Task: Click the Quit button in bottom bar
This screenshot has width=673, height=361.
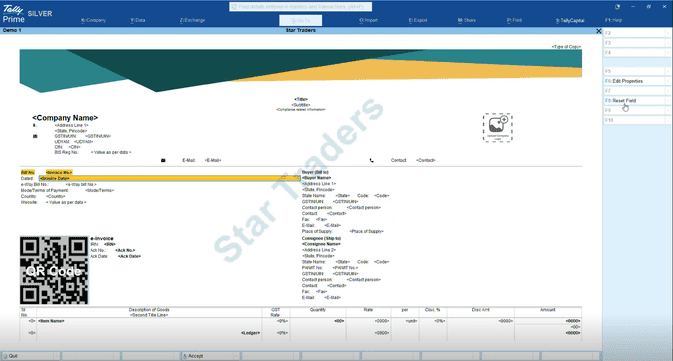Action: pyautogui.click(x=30, y=356)
